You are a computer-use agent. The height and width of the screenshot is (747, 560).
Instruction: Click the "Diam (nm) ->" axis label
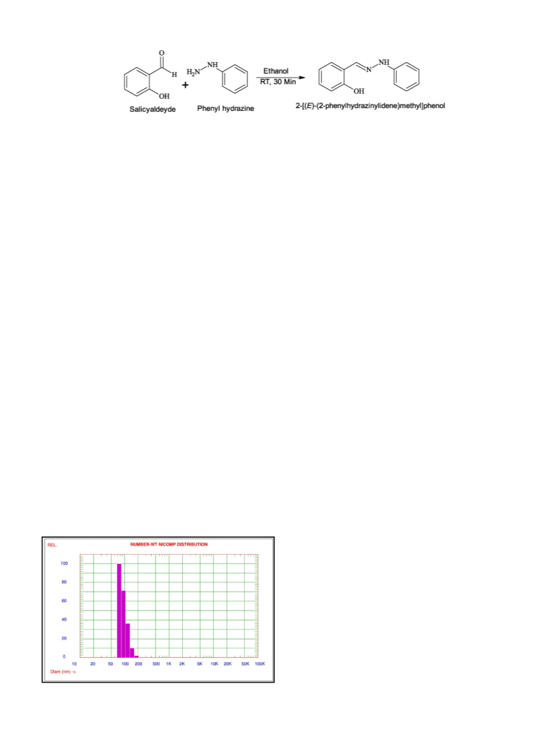[x=63, y=671]
